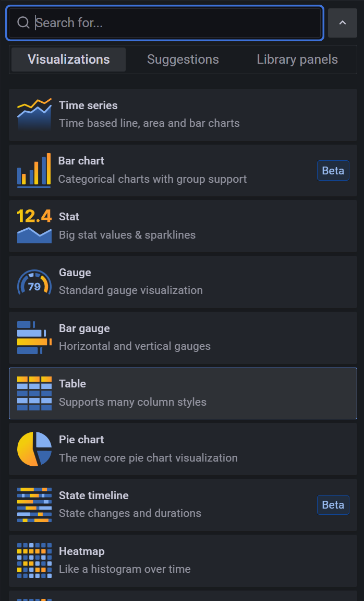
Task: Choose the State timeline icon
Action: [x=34, y=505]
